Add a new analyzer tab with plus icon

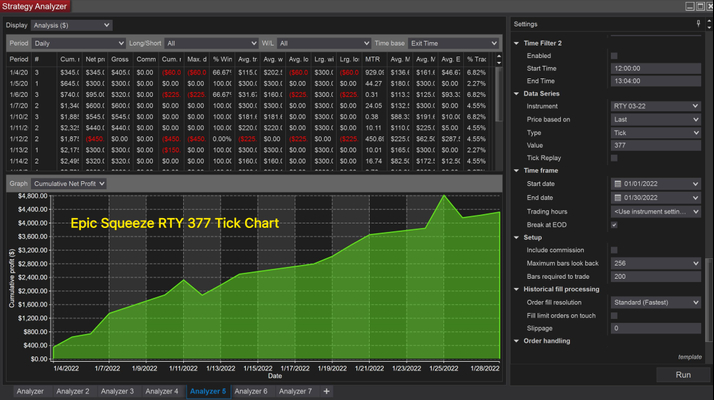point(326,391)
